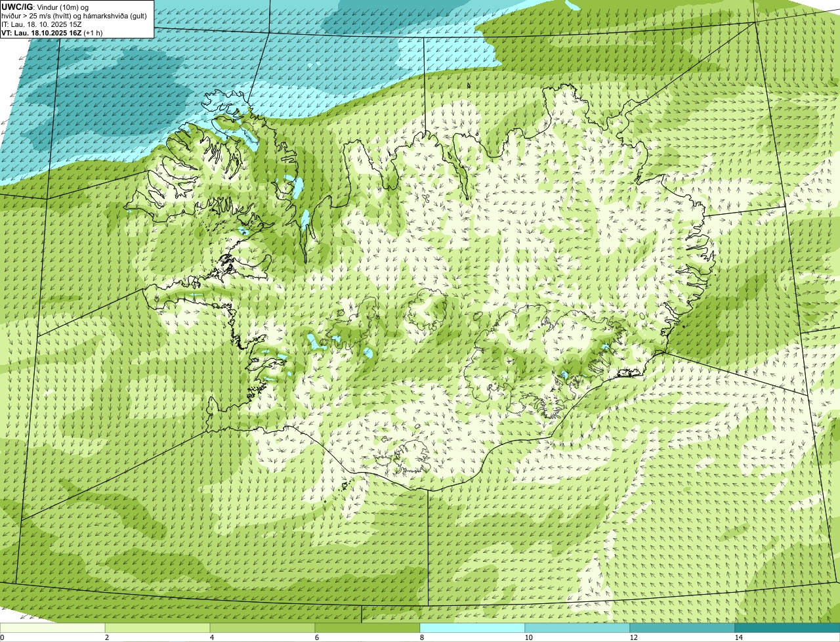Click the '6' label under the color scale
The image size is (840, 642).
point(316,637)
